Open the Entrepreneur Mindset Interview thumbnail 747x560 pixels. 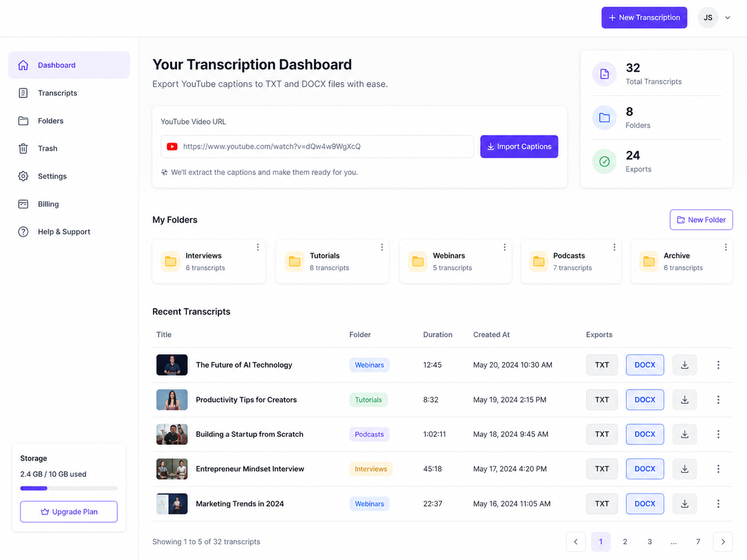coord(172,469)
